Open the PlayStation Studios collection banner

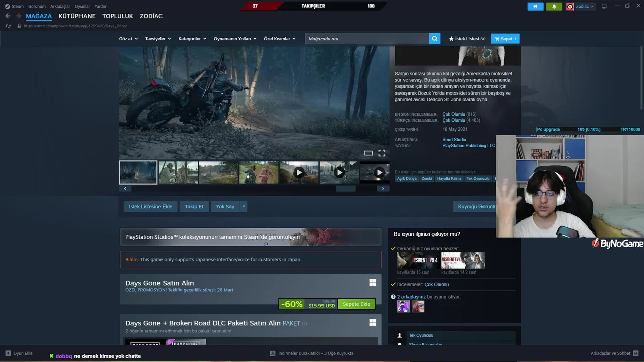pos(251,237)
